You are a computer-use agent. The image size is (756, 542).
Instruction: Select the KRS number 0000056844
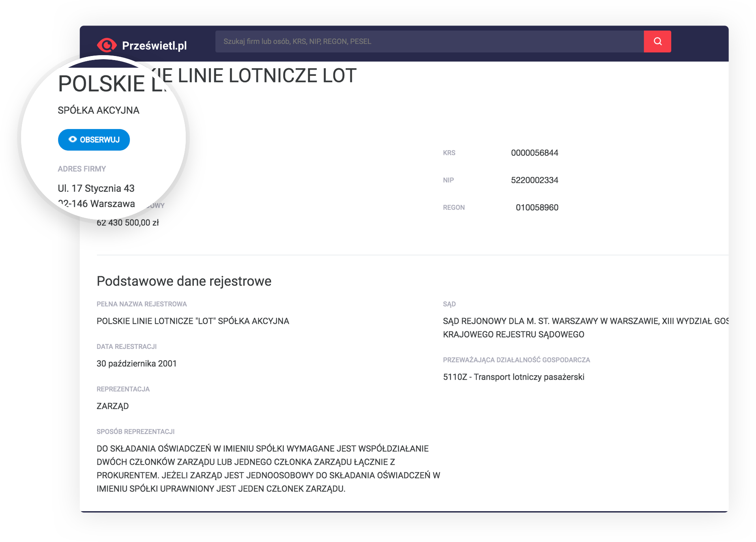[x=534, y=153]
